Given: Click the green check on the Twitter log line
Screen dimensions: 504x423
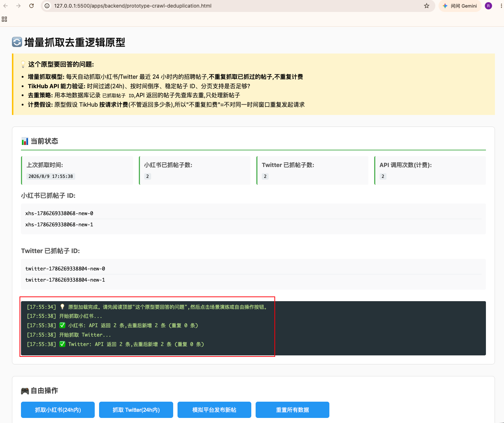Looking at the screenshot, I should (62, 344).
